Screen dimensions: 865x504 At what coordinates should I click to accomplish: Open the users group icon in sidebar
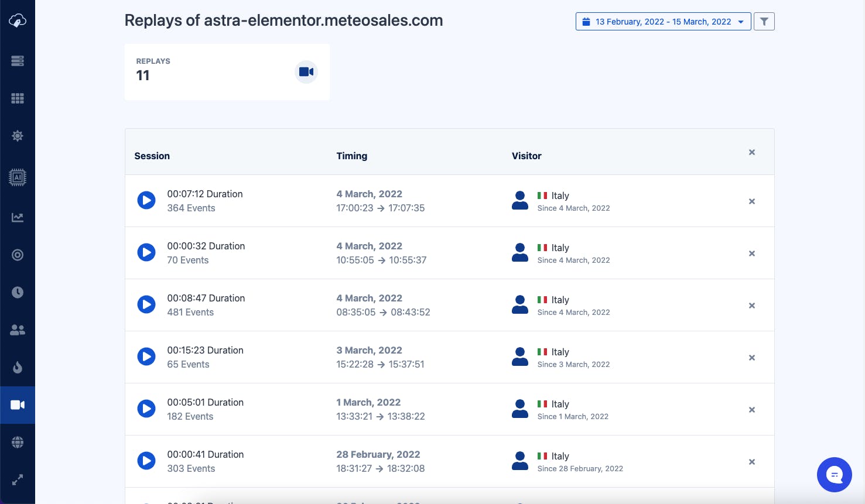(x=18, y=330)
